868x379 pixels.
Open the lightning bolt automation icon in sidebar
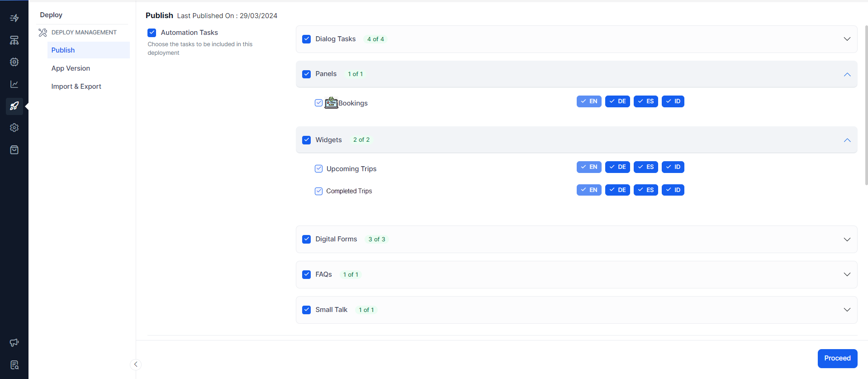click(x=14, y=18)
